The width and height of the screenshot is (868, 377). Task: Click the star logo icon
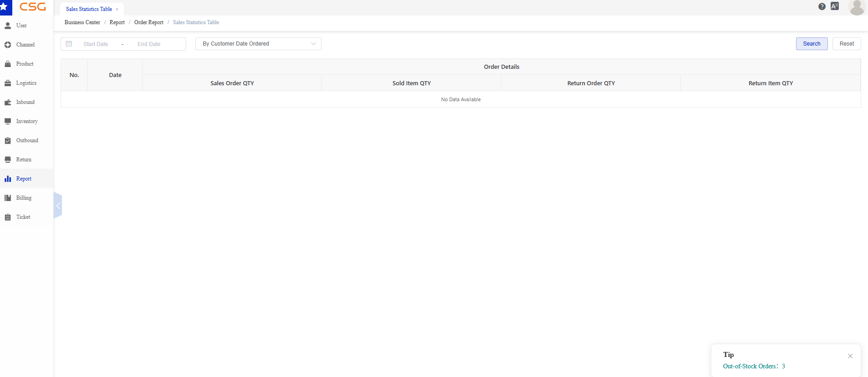(4, 7)
